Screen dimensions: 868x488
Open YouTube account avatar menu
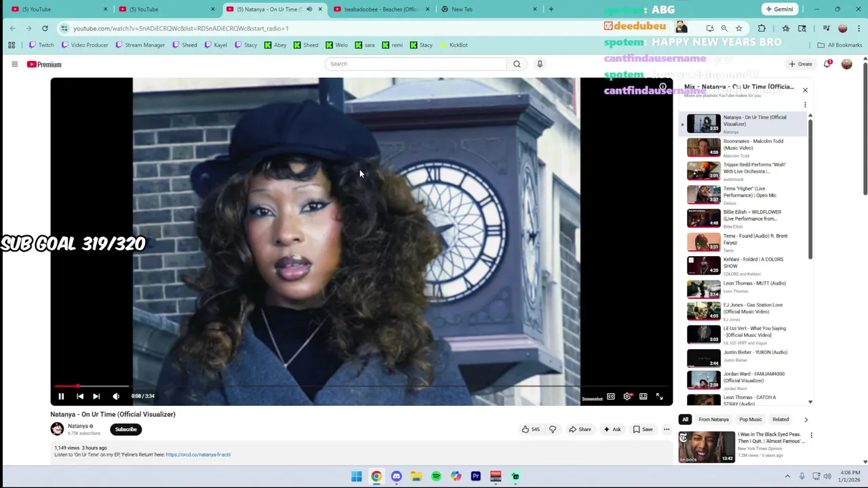tap(846, 64)
